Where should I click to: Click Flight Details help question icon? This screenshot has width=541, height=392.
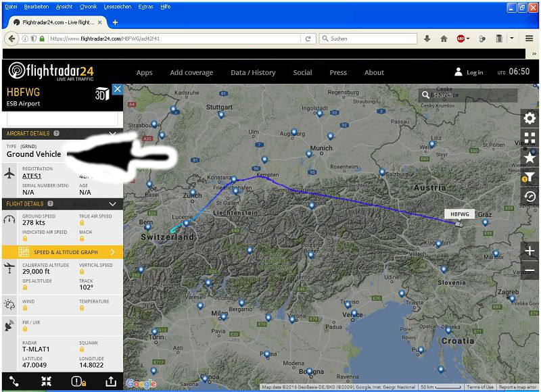tap(50, 203)
